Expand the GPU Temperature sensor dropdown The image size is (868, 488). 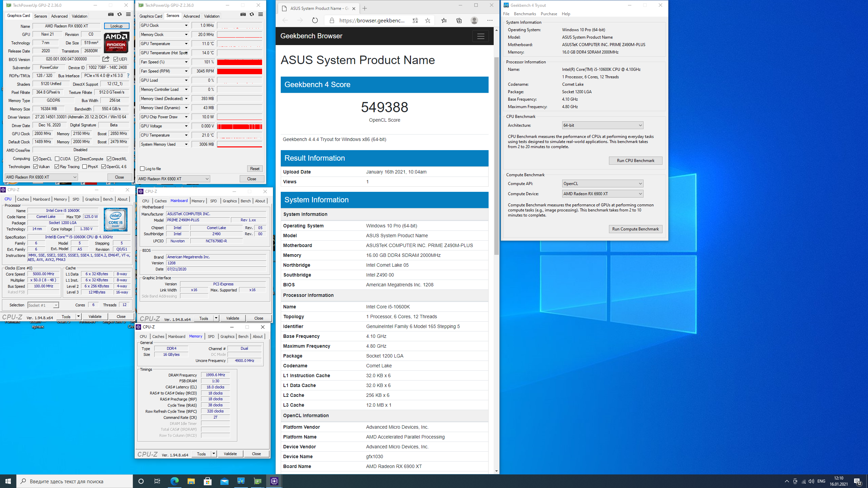(x=186, y=44)
